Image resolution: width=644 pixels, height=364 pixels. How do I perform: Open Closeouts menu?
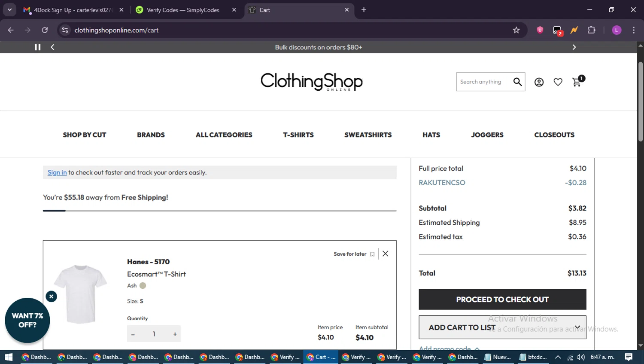pyautogui.click(x=554, y=135)
